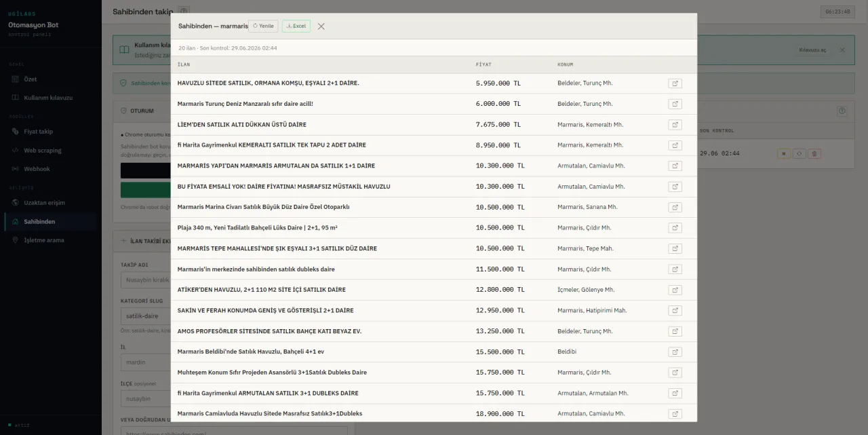This screenshot has width=868, height=435.
Task: Click the 6.000.000 TL price
Action: (498, 104)
